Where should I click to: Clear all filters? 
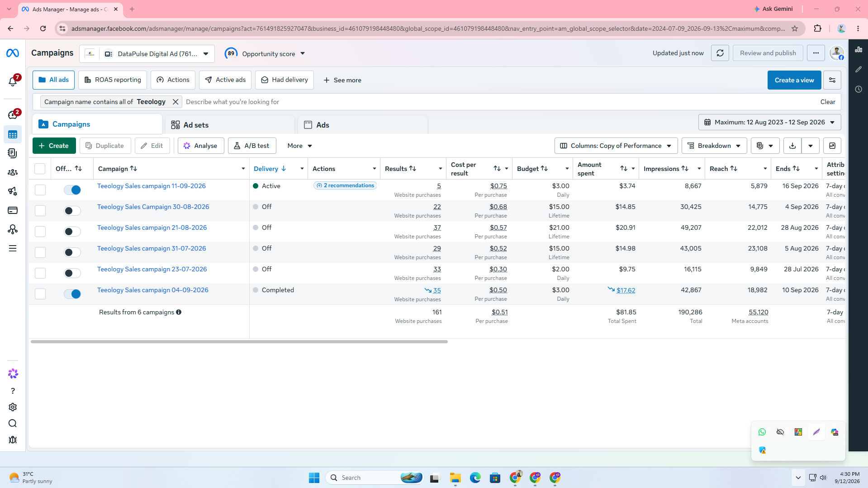tap(827, 102)
